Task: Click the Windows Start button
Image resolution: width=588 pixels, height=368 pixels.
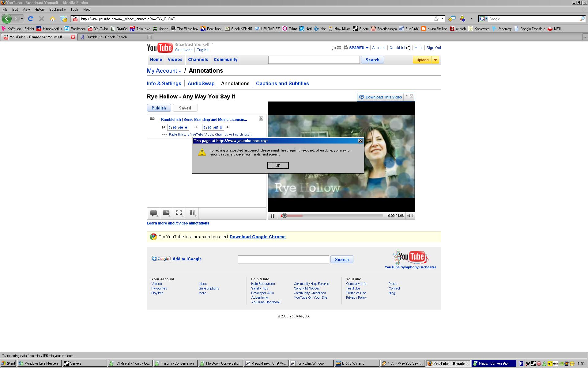Action: click(8, 363)
